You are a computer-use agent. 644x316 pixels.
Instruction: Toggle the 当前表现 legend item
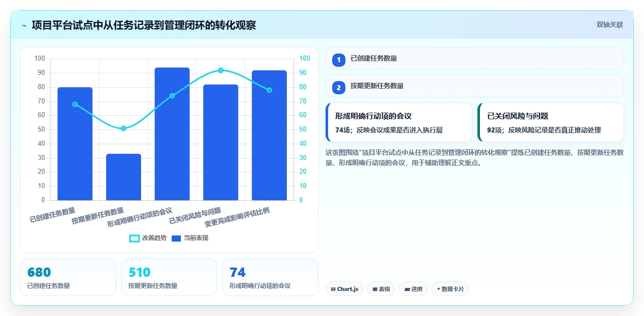point(190,238)
